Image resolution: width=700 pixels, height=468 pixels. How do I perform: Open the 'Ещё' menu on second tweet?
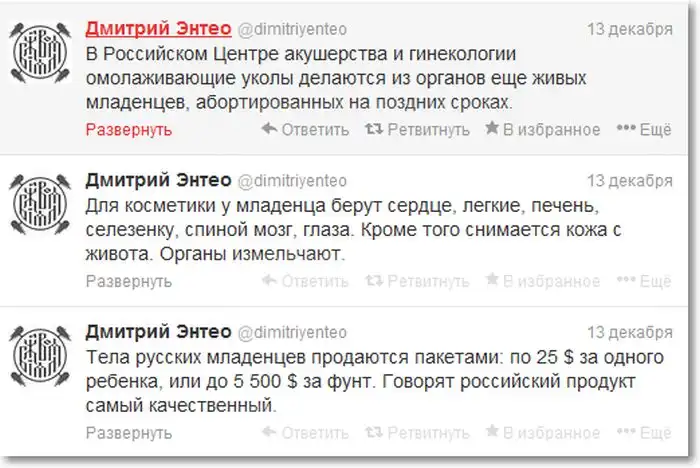coord(644,281)
